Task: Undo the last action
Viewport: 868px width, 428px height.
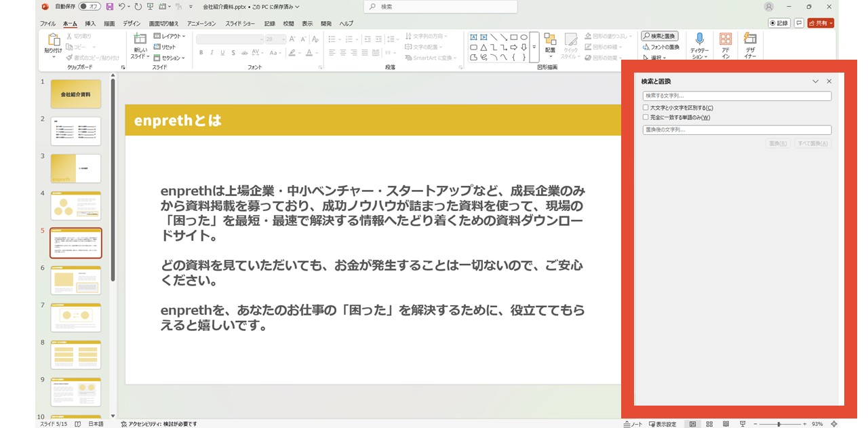Action: (x=122, y=7)
